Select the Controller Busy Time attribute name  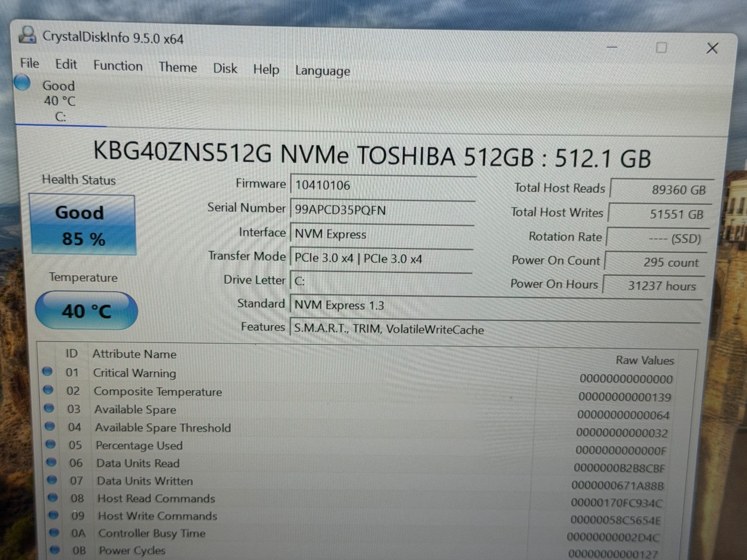(152, 533)
